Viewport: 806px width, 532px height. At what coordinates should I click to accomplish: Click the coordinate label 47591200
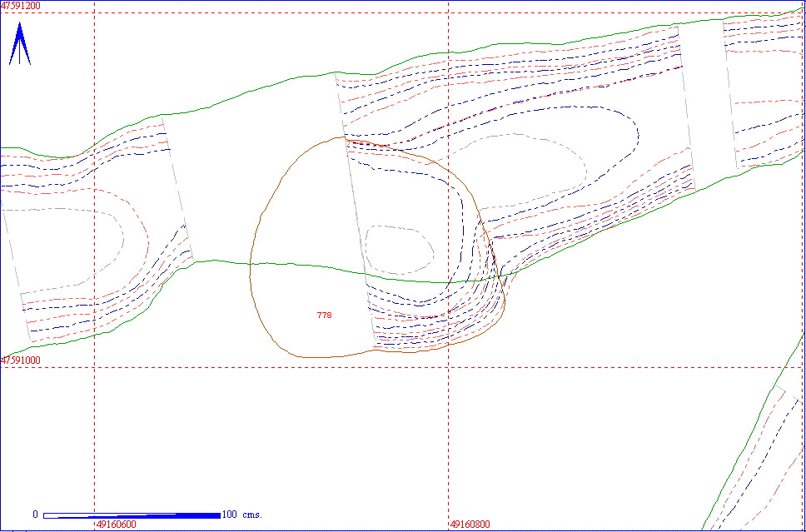tap(21, 6)
